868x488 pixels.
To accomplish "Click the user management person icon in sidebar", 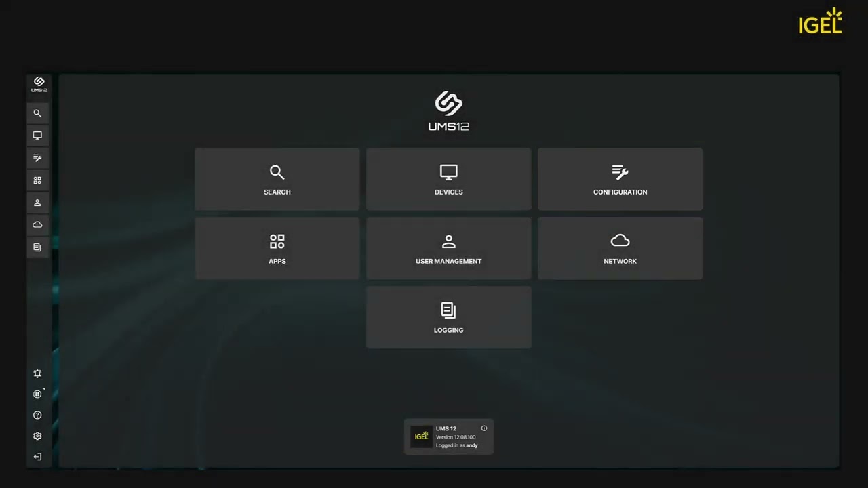I will pos(37,203).
